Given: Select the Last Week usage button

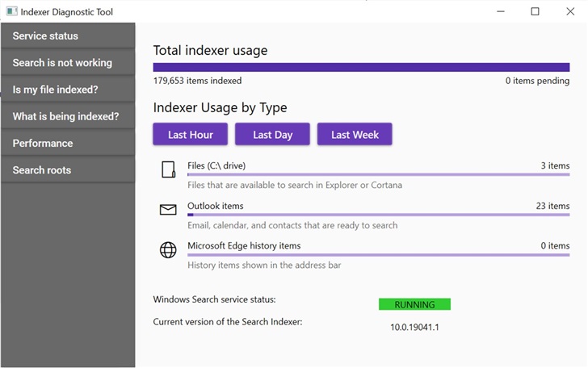Looking at the screenshot, I should [355, 135].
